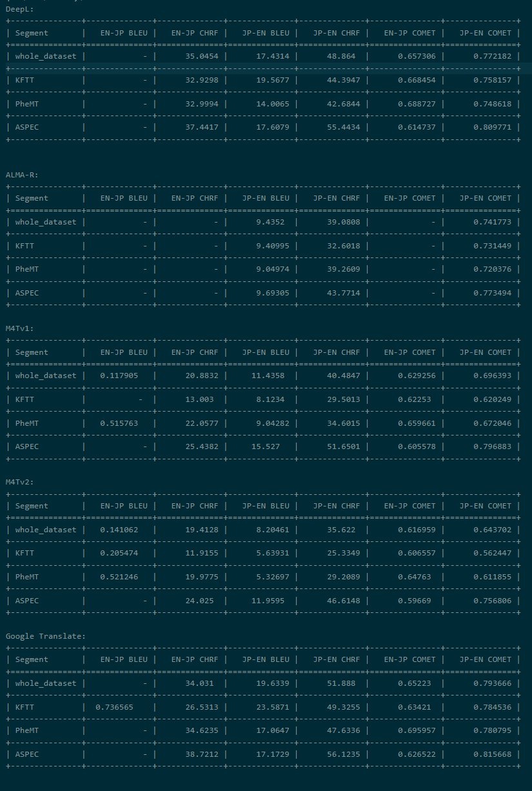Click the 0.773494 score

pyautogui.click(x=492, y=293)
